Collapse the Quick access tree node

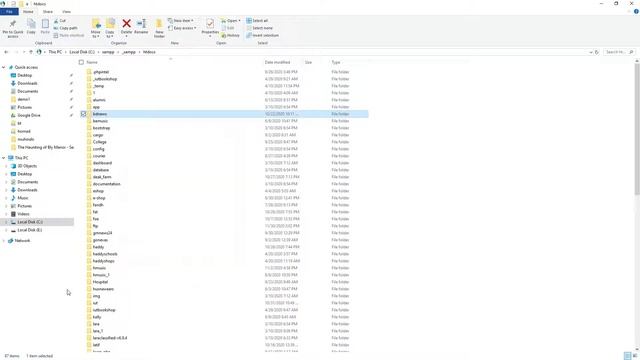pos(4,67)
